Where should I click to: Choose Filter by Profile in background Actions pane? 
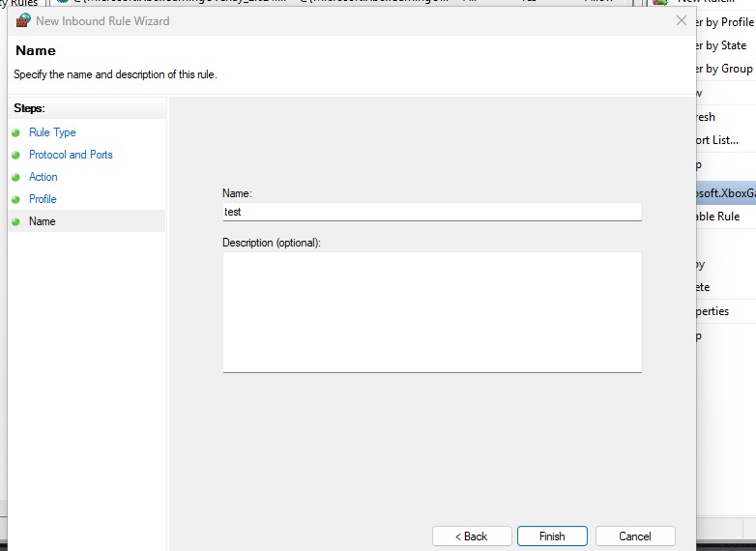725,22
